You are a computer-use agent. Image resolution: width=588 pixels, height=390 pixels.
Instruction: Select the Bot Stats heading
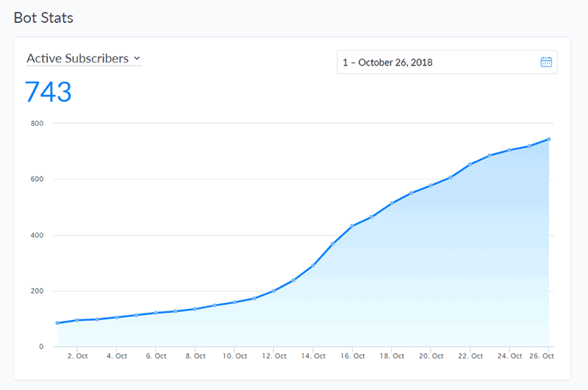[x=43, y=18]
